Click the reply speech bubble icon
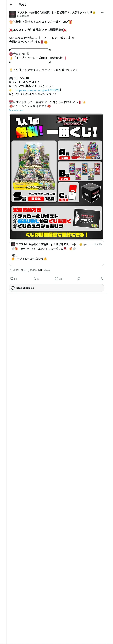Image resolution: width=113 pixels, height=644 pixels. [12, 279]
